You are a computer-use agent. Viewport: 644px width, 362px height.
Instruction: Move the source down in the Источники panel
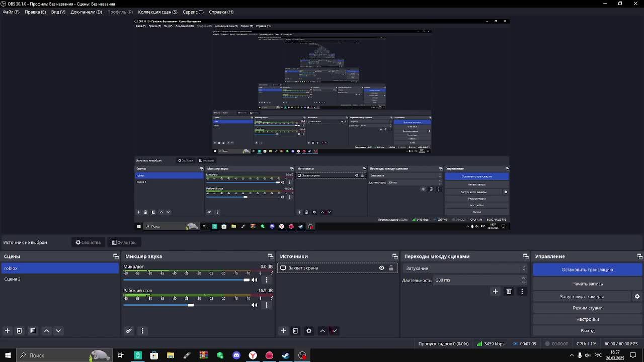tap(335, 331)
